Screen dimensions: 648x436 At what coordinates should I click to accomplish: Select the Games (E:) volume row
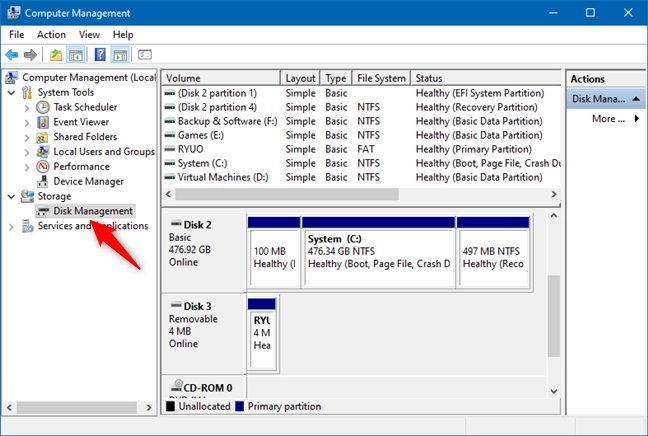(x=361, y=135)
